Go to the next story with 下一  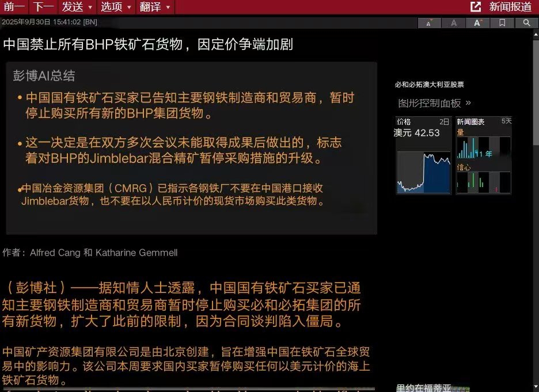(x=43, y=6)
